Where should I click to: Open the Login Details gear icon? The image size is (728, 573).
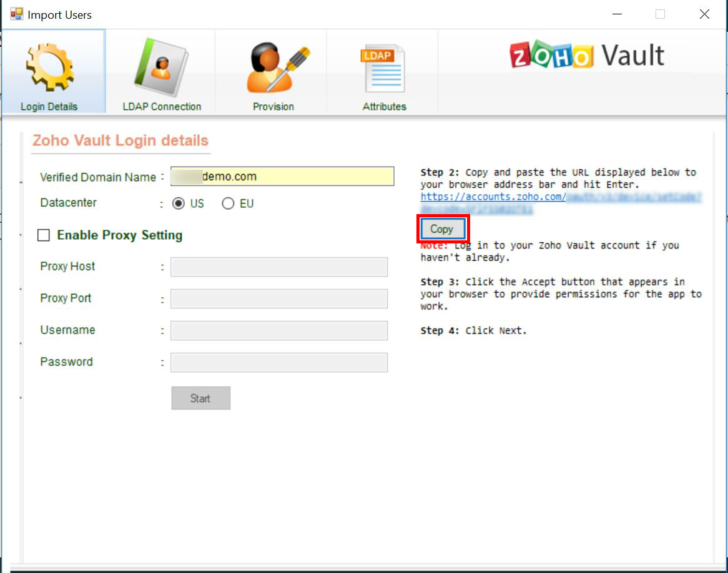(50, 67)
